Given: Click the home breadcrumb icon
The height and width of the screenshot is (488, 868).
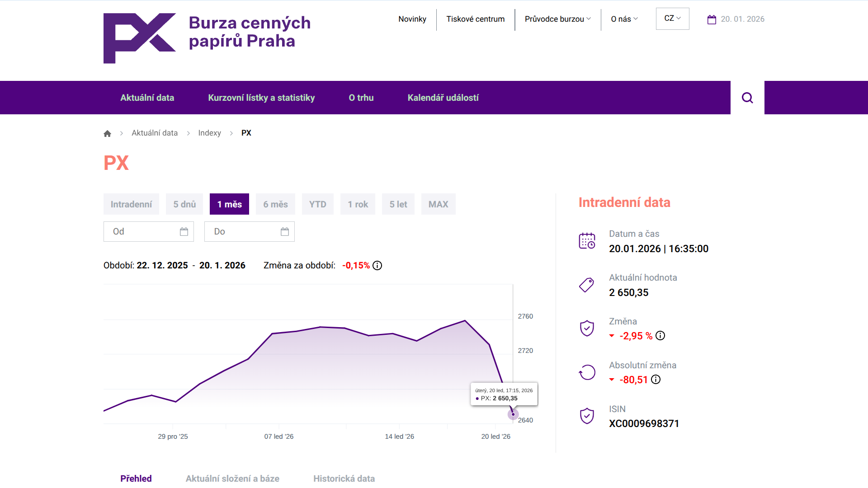Looking at the screenshot, I should point(107,133).
